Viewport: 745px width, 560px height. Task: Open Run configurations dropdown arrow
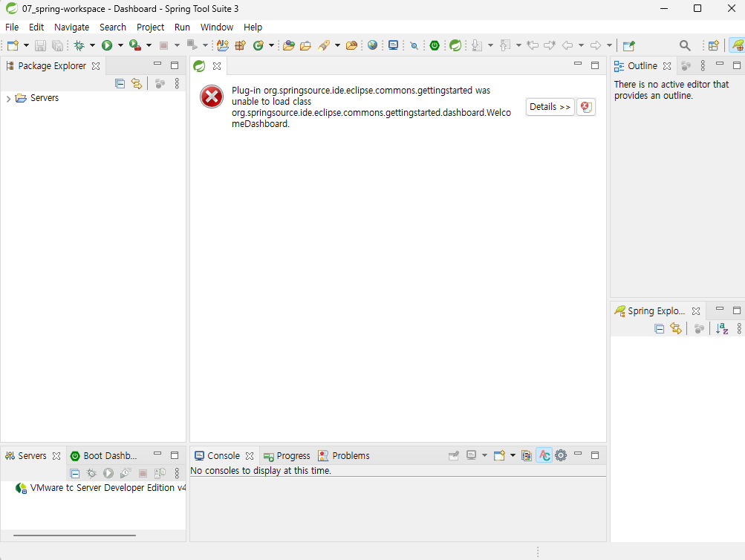120,45
